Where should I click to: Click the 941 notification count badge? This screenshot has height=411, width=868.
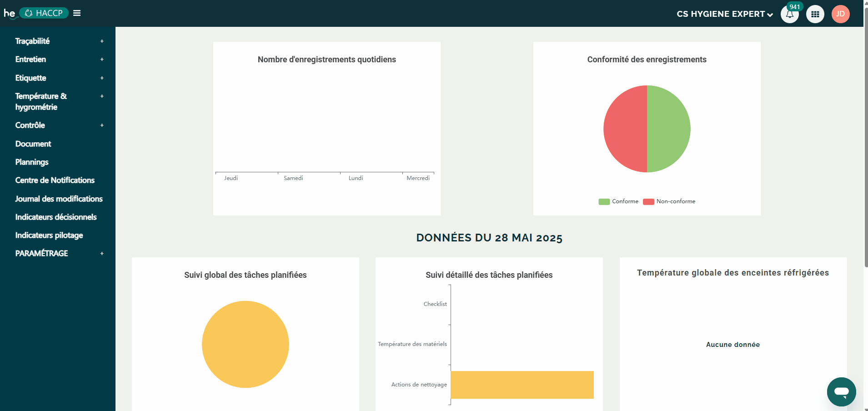pos(794,7)
